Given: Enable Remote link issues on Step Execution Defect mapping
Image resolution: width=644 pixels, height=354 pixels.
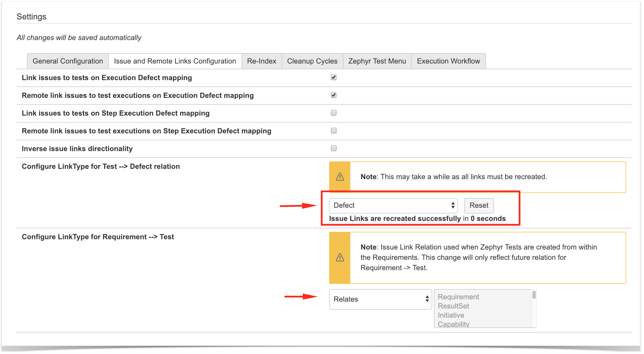Looking at the screenshot, I should 334,130.
